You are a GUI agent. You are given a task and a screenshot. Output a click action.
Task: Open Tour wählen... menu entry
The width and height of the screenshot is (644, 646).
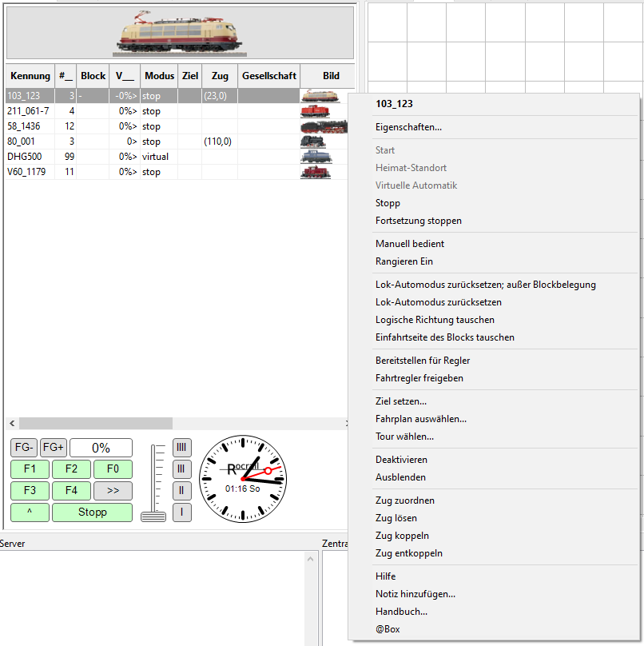404,437
